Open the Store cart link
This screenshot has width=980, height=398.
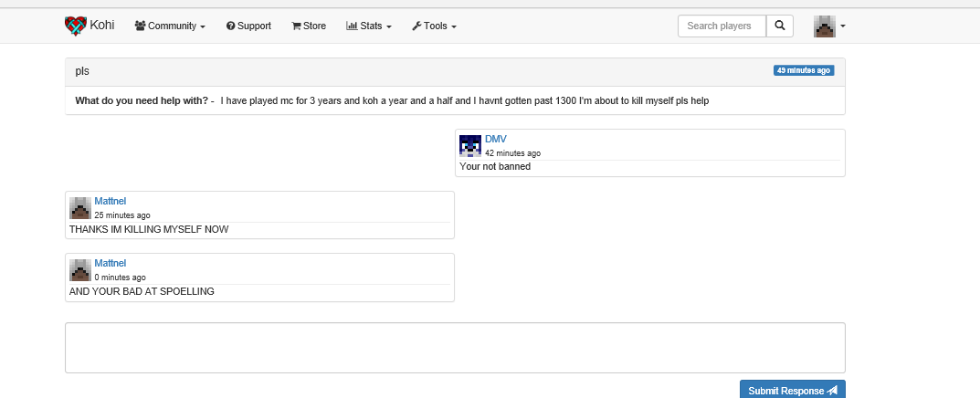point(309,26)
